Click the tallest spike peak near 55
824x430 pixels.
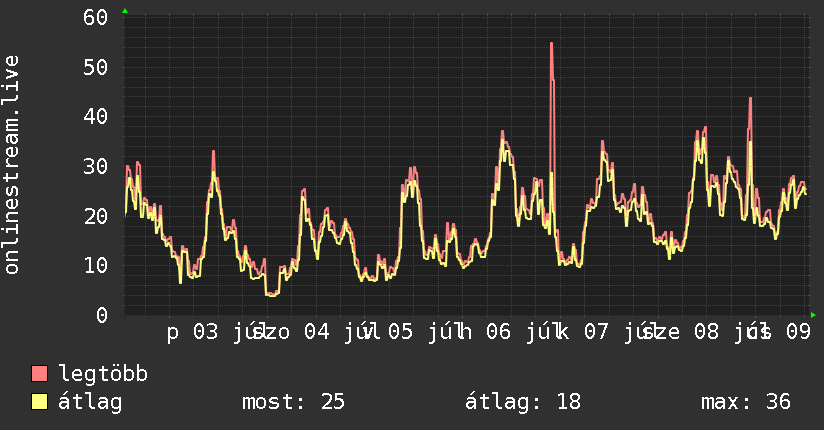tap(551, 44)
